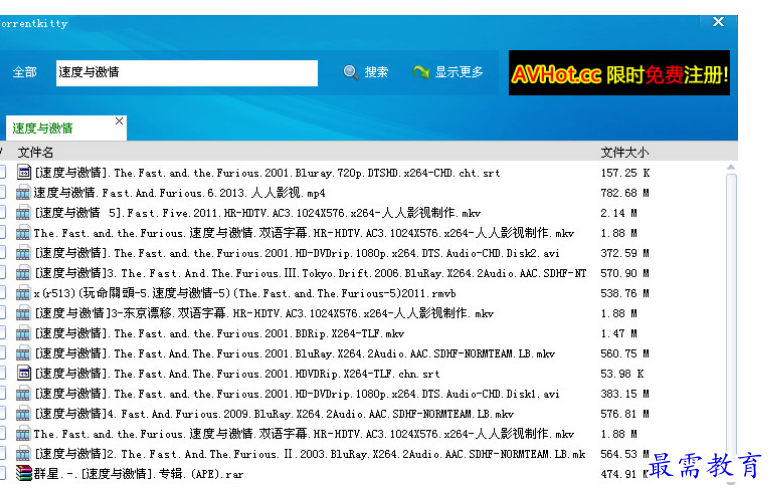Click the 显示更多 show more button
This screenshot has width=770, height=497.
tap(448, 72)
